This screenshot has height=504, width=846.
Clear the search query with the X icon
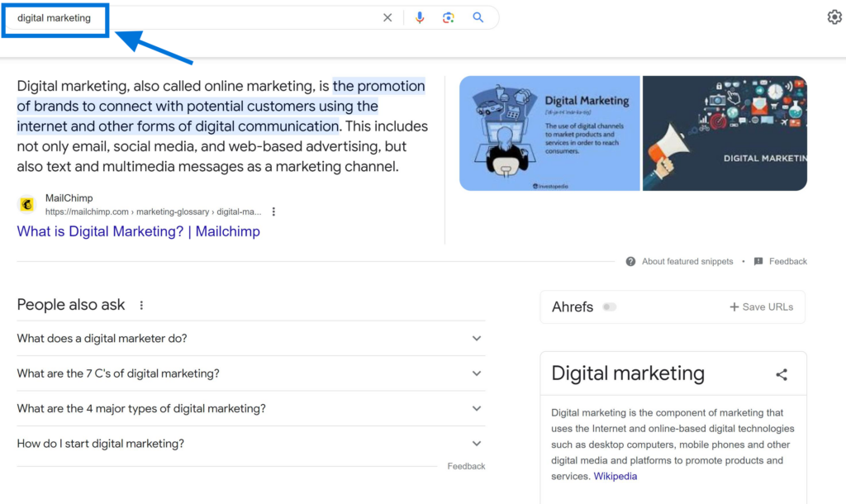(387, 17)
